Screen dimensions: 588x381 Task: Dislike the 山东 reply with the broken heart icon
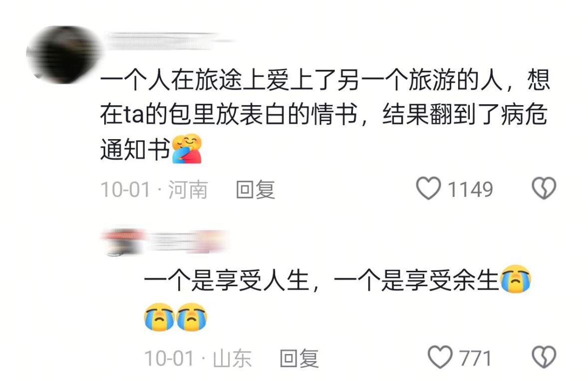pos(544,358)
